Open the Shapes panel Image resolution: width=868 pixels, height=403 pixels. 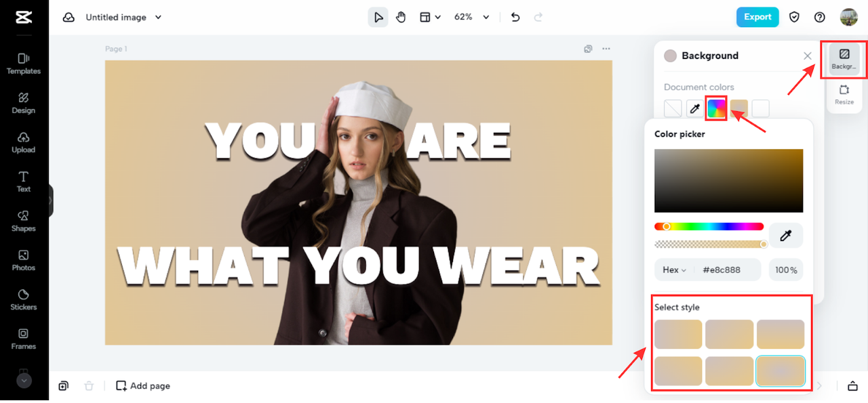(24, 221)
